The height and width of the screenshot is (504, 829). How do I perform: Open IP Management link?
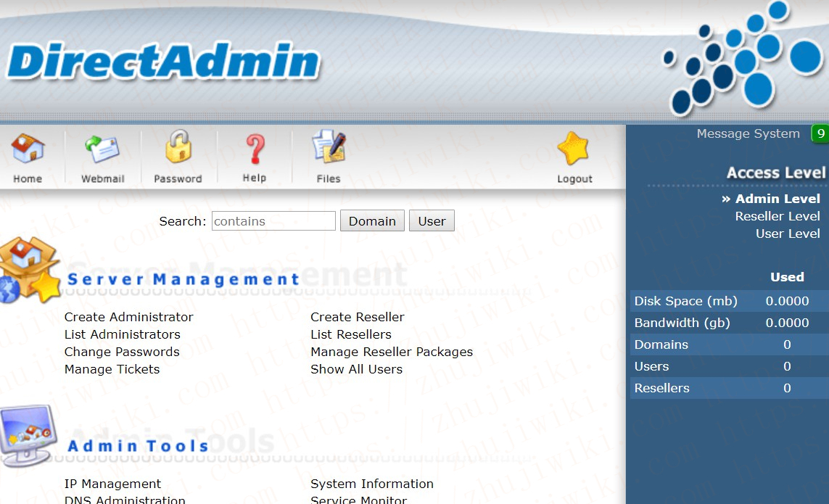(112, 484)
